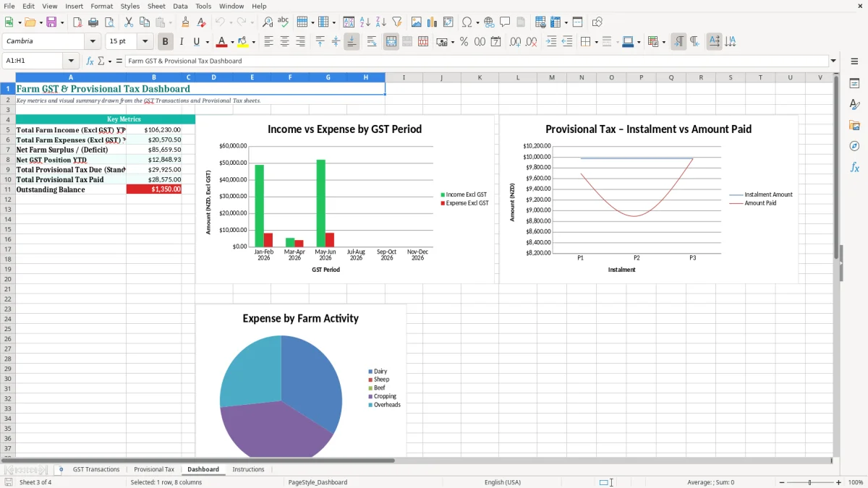Open Font Color dropdown arrow
Viewport: 868px width, 488px height.
click(232, 42)
